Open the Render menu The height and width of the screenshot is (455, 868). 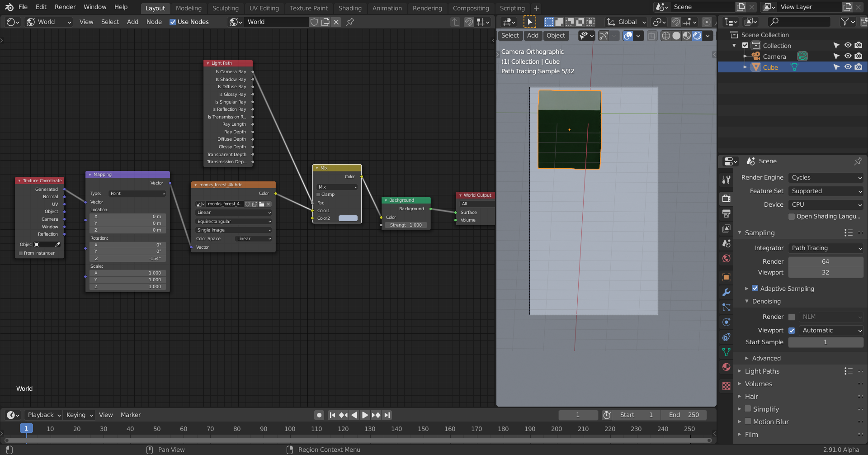coord(65,7)
